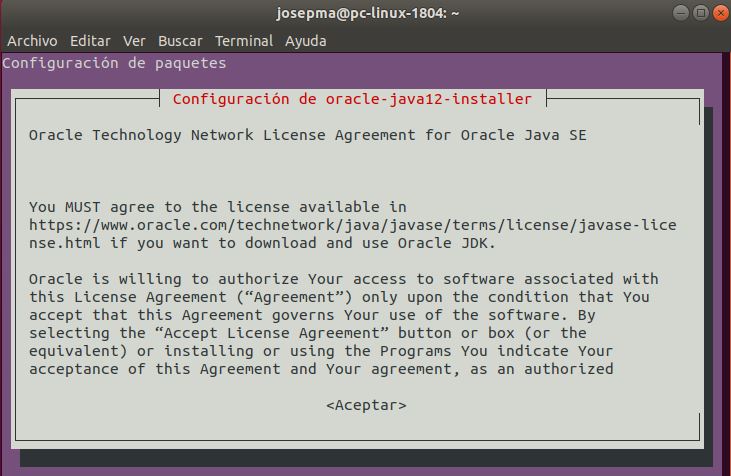
Task: Maximize the terminal window
Action: click(701, 13)
